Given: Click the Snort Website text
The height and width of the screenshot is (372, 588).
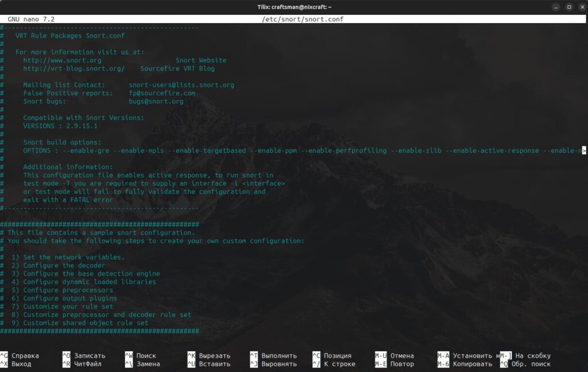Looking at the screenshot, I should point(201,60).
